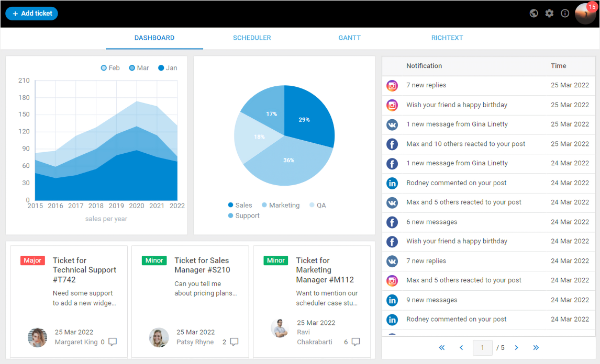Jump to last notifications page
The image size is (600, 364).
(536, 348)
